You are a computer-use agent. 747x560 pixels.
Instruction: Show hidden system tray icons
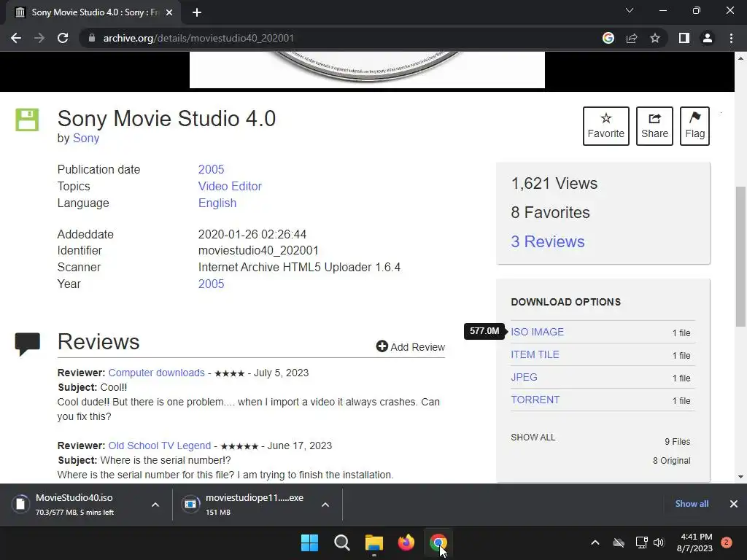tap(595, 542)
